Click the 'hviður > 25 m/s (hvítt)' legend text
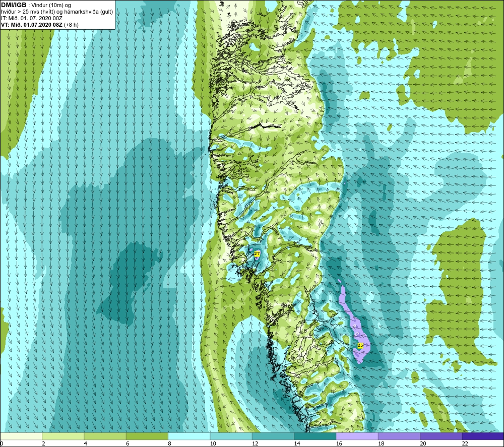 pyautogui.click(x=27, y=12)
